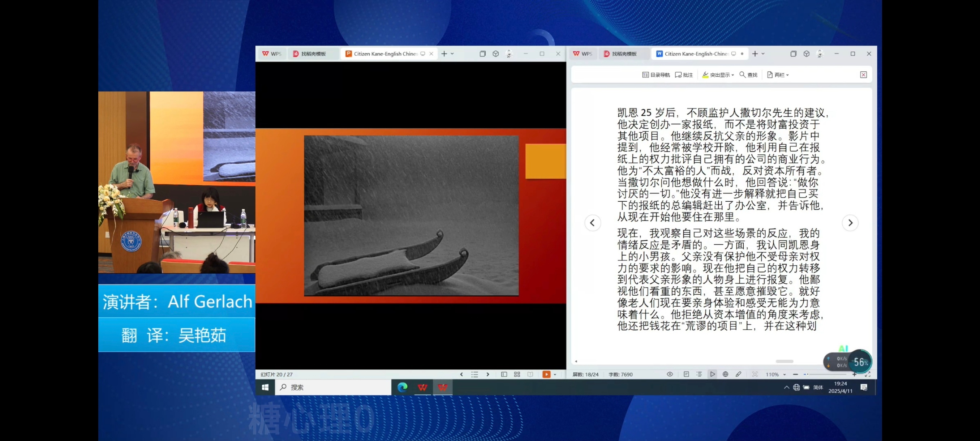Click 批注 comments button in reading toolbar
This screenshot has height=441, width=980.
(684, 75)
